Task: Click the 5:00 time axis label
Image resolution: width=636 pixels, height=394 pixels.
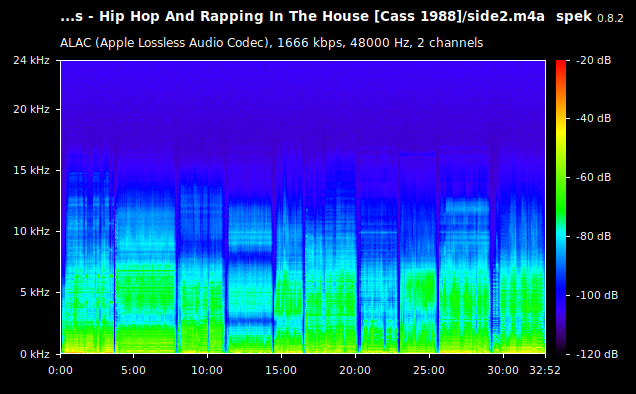Action: 133,370
